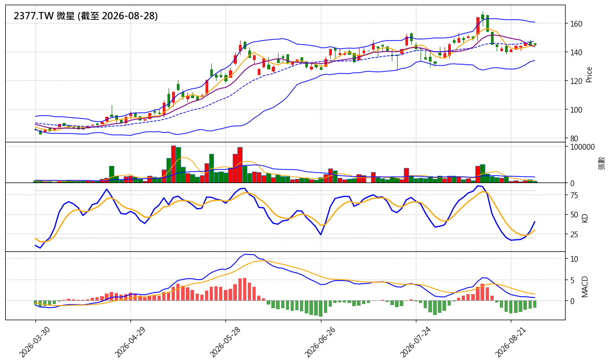Click the KD axis value 50
The height and width of the screenshot is (364, 611).
574,215
